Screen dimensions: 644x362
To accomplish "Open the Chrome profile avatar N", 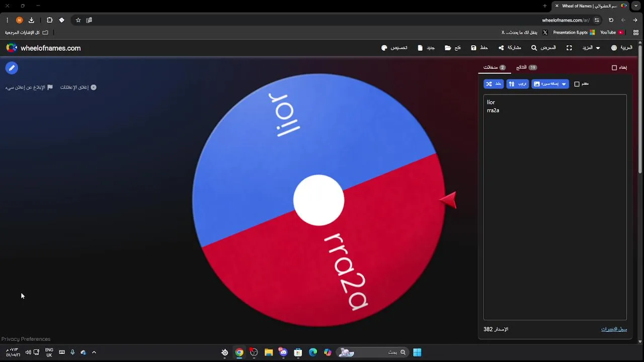I will click(x=19, y=20).
